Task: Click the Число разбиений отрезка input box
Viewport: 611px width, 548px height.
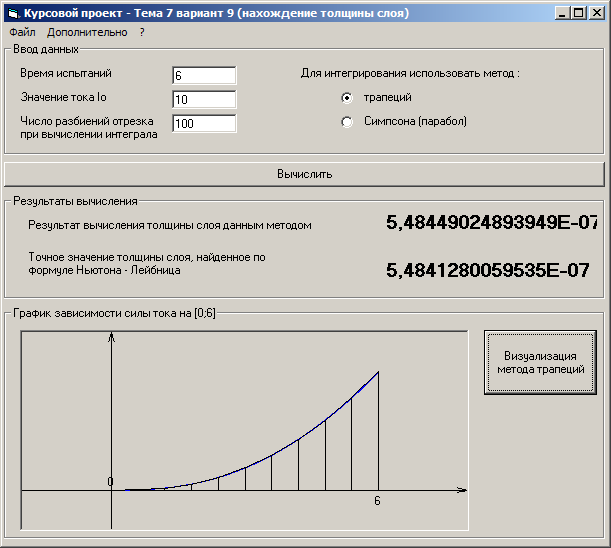Action: [204, 123]
